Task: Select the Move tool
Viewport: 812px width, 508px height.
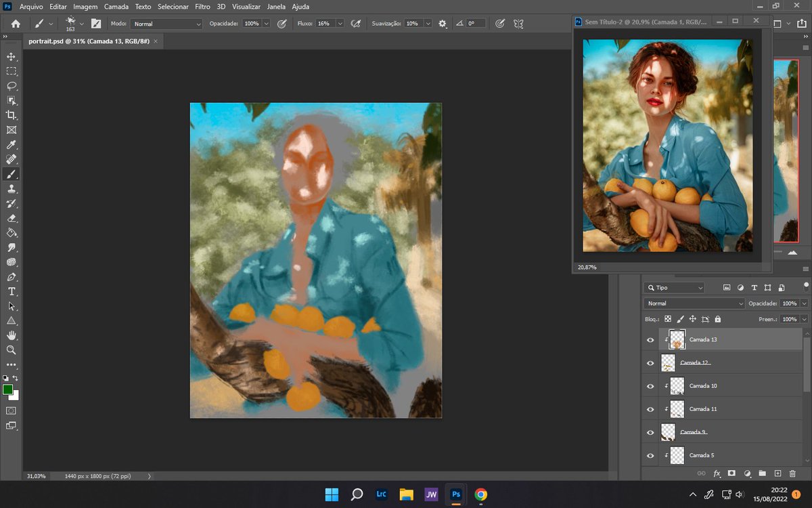Action: [x=11, y=57]
